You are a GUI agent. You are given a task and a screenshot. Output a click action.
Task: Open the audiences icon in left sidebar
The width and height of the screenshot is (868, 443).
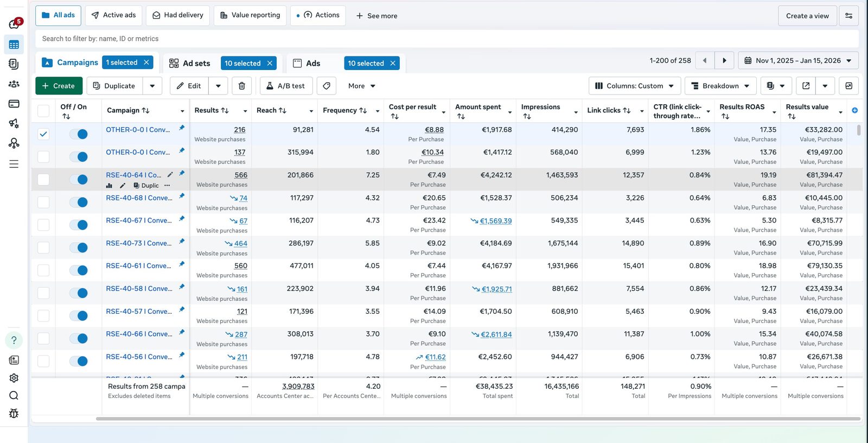pos(14,84)
